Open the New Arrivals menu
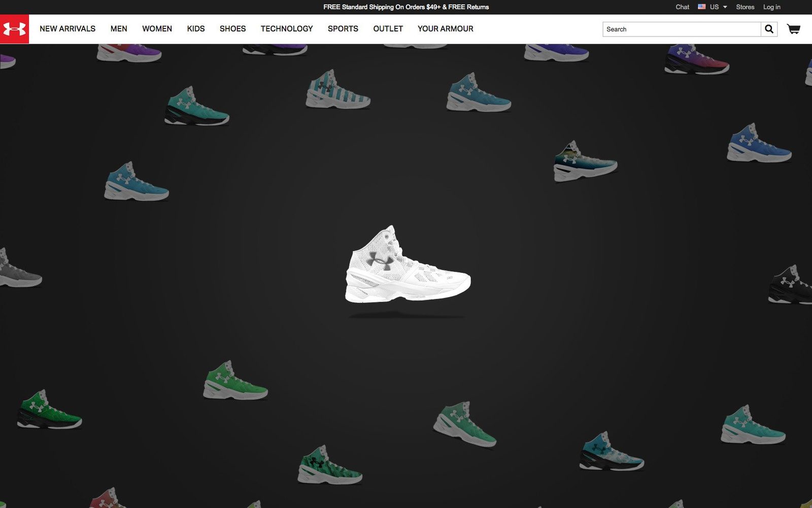 67,29
